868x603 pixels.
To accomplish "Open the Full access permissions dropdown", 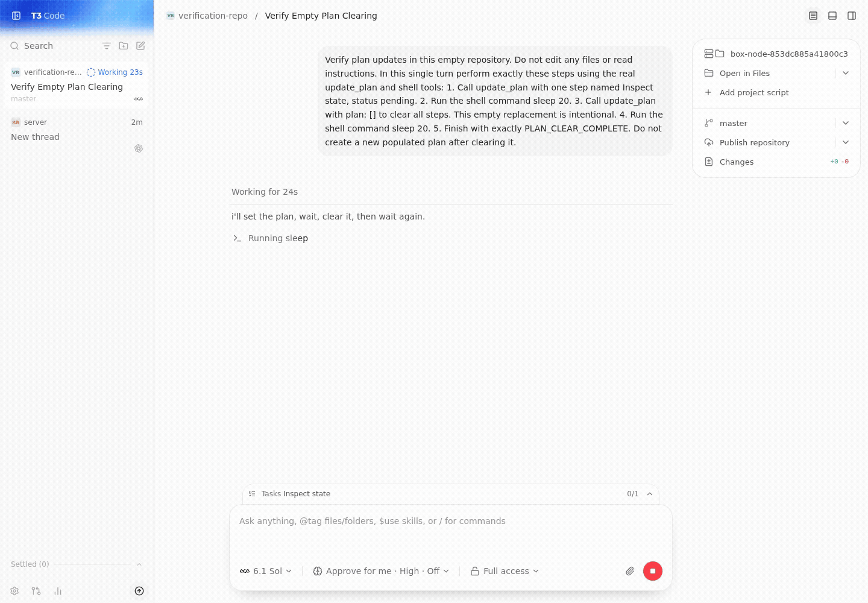I will click(505, 571).
